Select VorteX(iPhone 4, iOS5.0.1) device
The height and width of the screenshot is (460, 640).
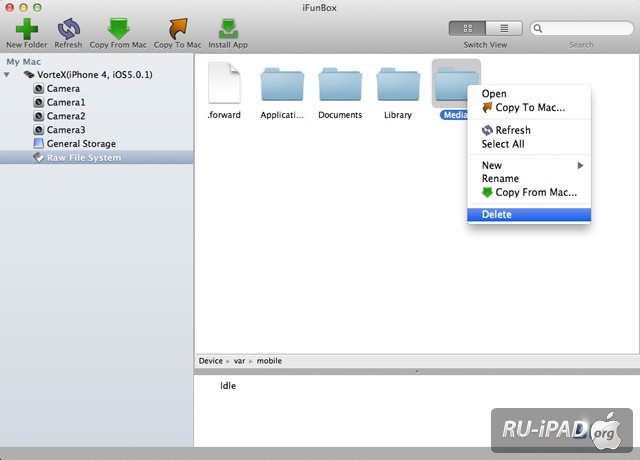pos(95,75)
